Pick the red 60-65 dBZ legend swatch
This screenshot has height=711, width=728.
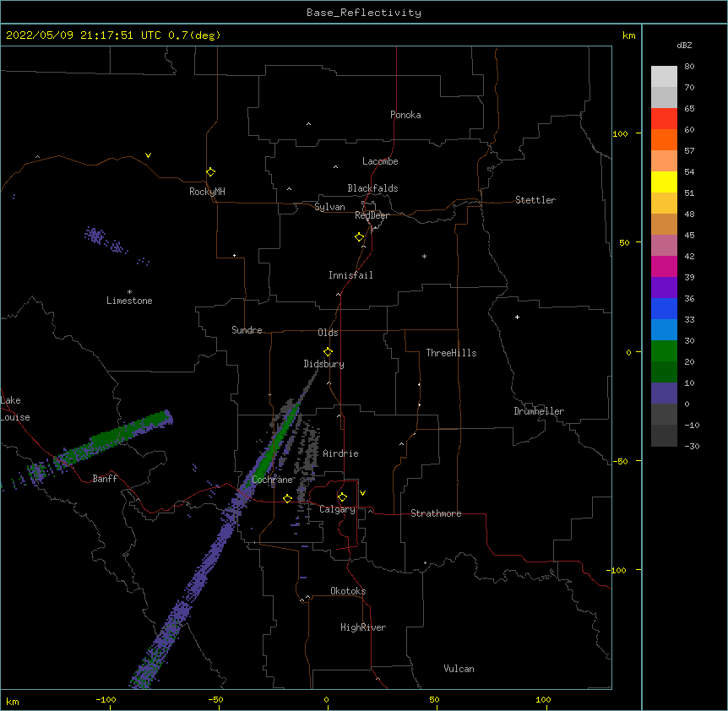[664, 119]
